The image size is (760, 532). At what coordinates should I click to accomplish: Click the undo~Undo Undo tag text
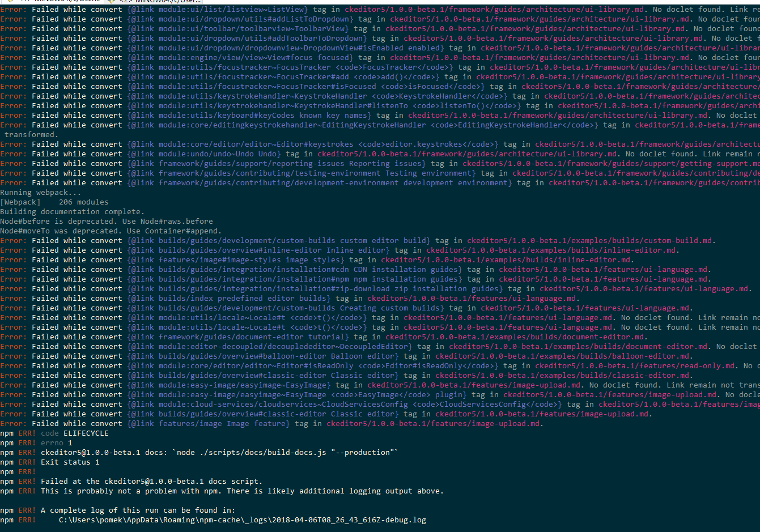point(204,154)
